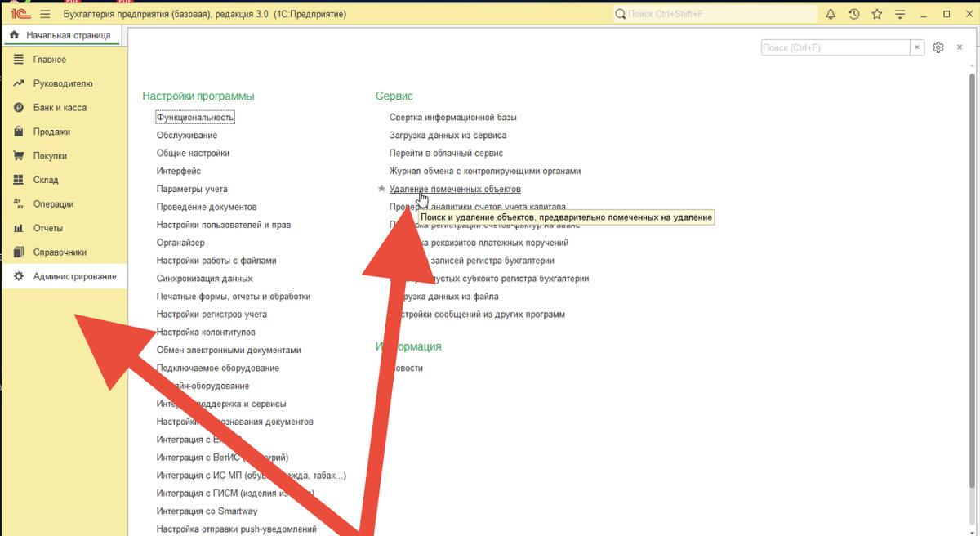980x536 pixels.
Task: Open Обслуживание link
Action: click(x=187, y=135)
